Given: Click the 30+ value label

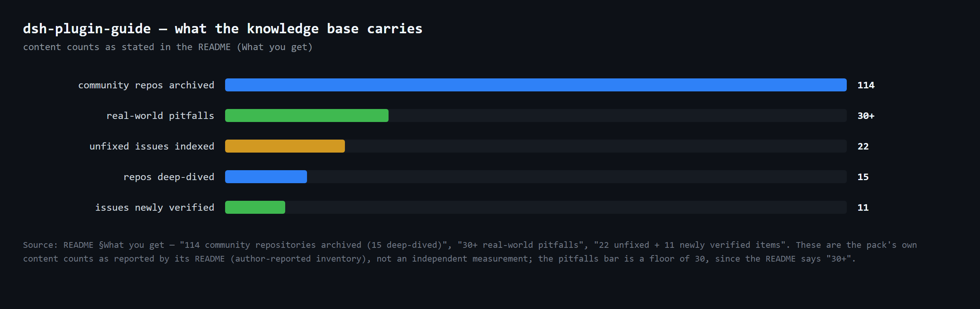Looking at the screenshot, I should 866,116.
